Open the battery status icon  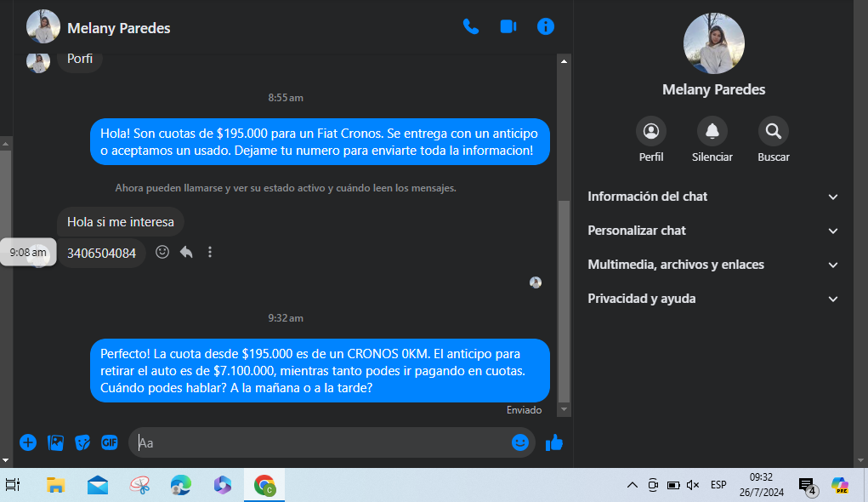[x=673, y=485]
